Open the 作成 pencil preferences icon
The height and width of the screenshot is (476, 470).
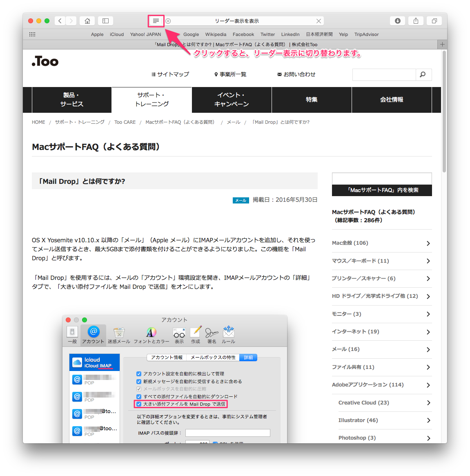196,335
